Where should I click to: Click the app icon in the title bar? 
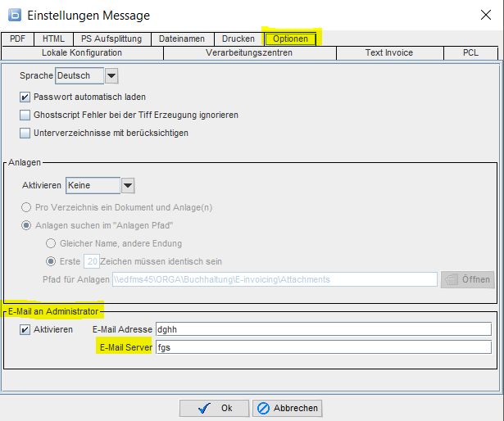14,15
